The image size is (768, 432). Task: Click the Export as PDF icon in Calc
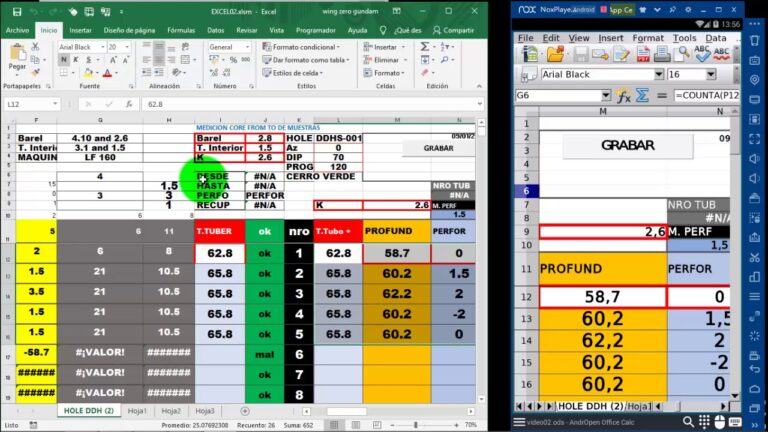[x=643, y=54]
